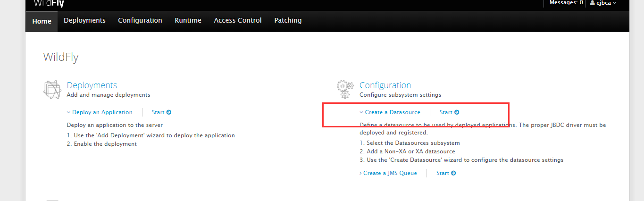Click the Deployments stacked-boxes icon

pyautogui.click(x=52, y=90)
